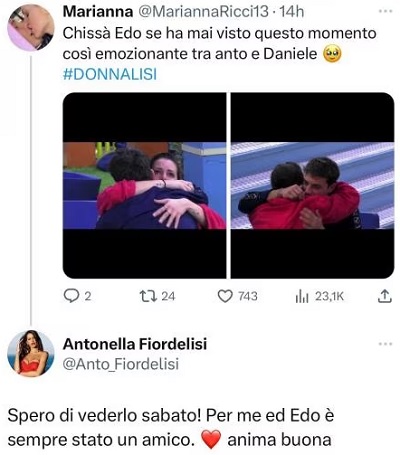Select Antonella's reply text
The image size is (400, 455).
[171, 428]
